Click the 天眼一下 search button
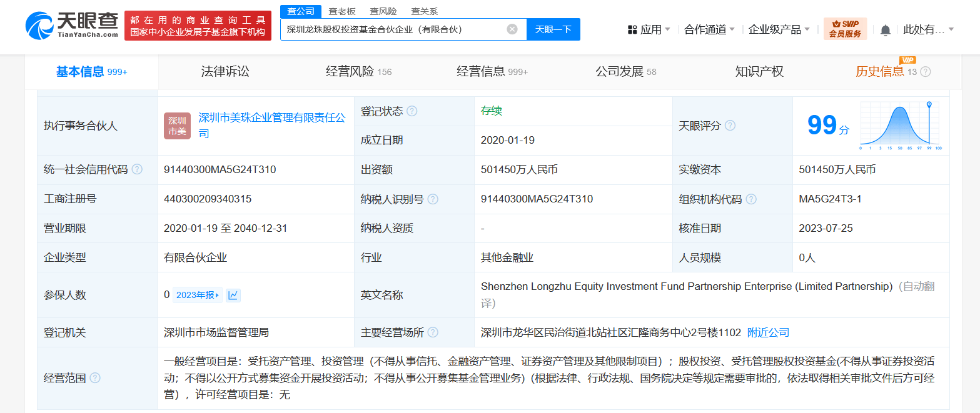The height and width of the screenshot is (413, 980). click(x=553, y=29)
